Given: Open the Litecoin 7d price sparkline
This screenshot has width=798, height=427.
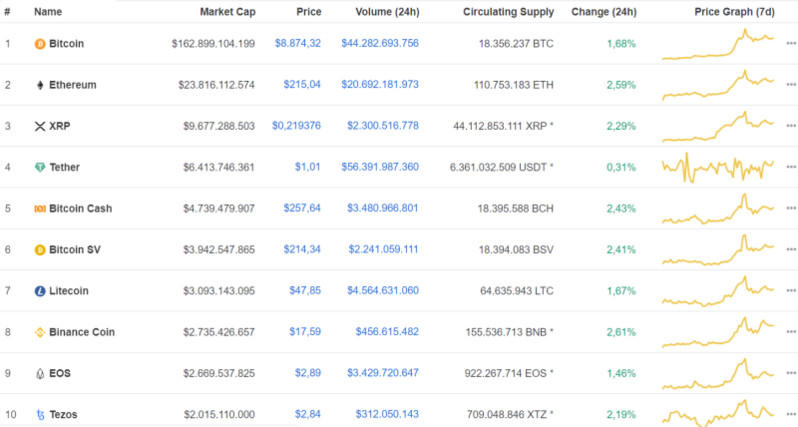Looking at the screenshot, I should coord(717,291).
